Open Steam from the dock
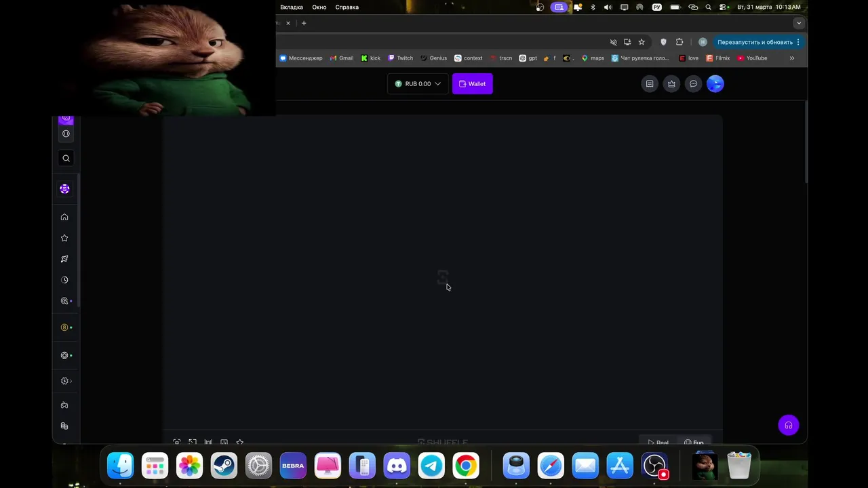 click(224, 466)
